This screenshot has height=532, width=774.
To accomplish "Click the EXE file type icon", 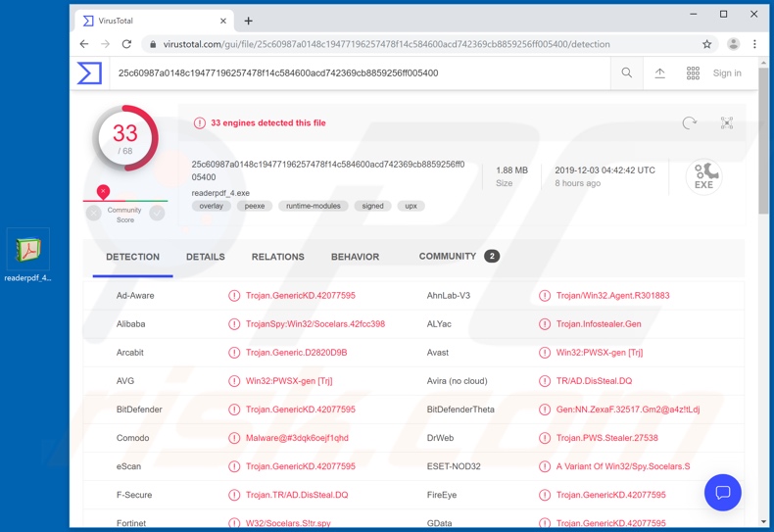I will [x=703, y=176].
